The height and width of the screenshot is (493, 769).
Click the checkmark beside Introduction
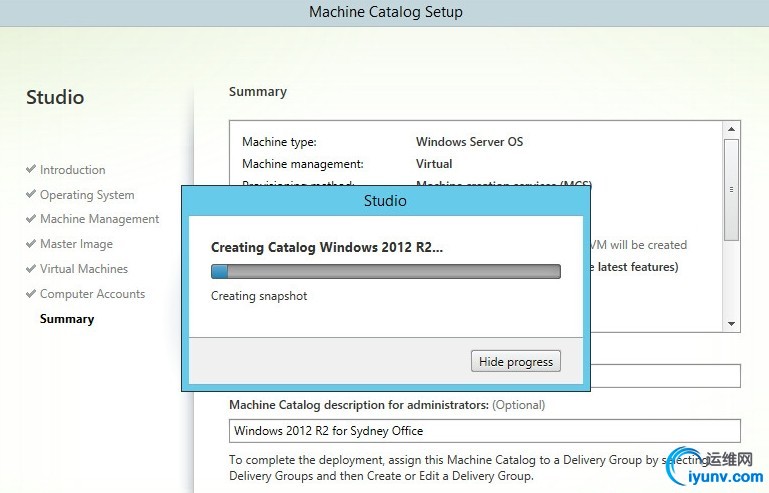31,169
